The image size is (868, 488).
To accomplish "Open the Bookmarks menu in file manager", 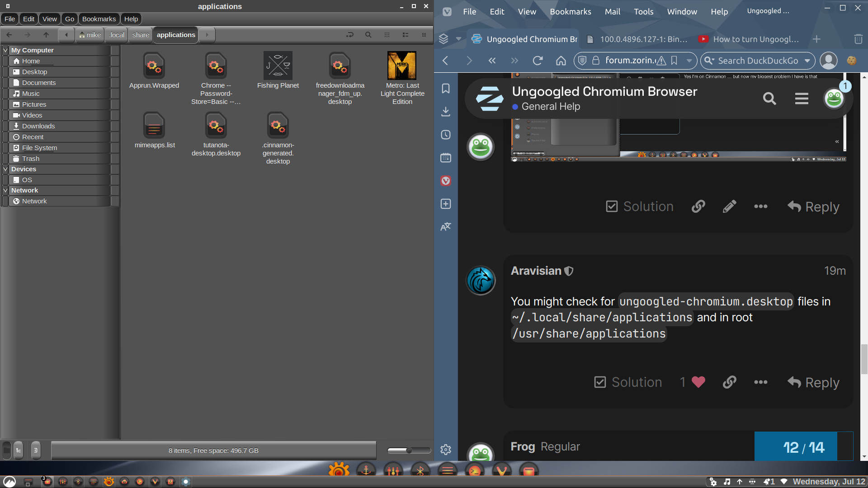I will 99,19.
